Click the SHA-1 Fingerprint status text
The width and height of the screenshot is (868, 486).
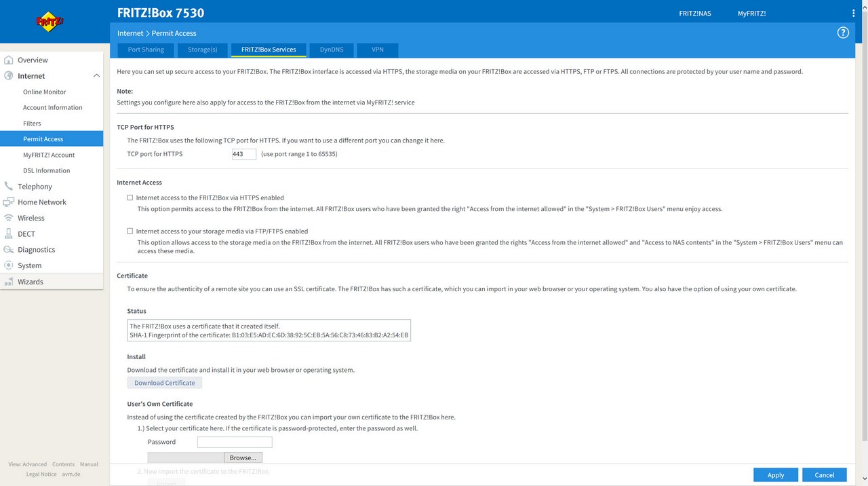click(269, 335)
